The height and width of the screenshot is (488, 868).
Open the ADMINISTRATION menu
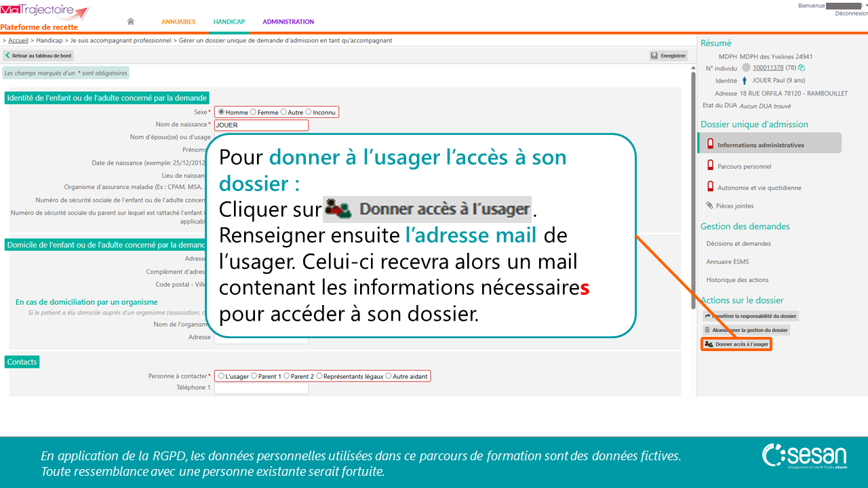click(x=288, y=22)
